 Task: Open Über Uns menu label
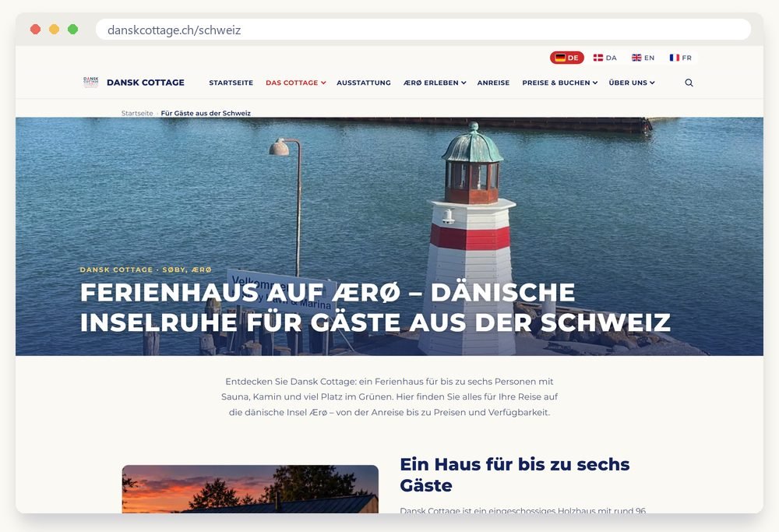click(628, 83)
